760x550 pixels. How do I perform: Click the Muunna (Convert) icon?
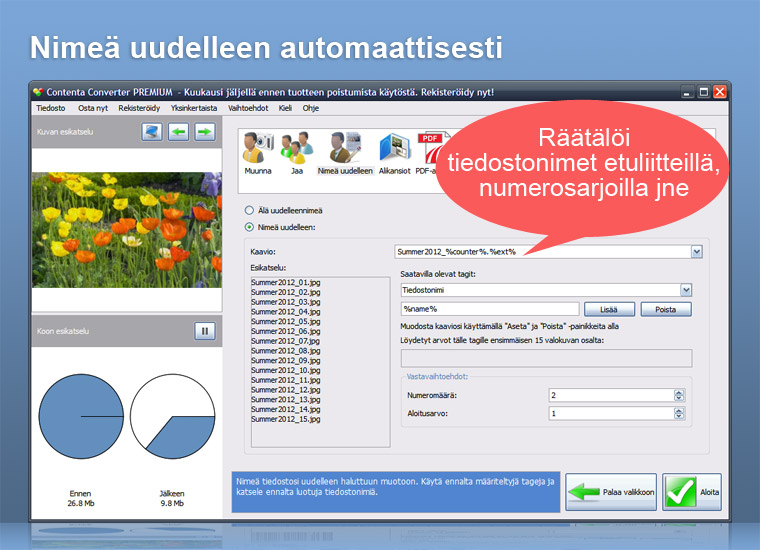258,148
